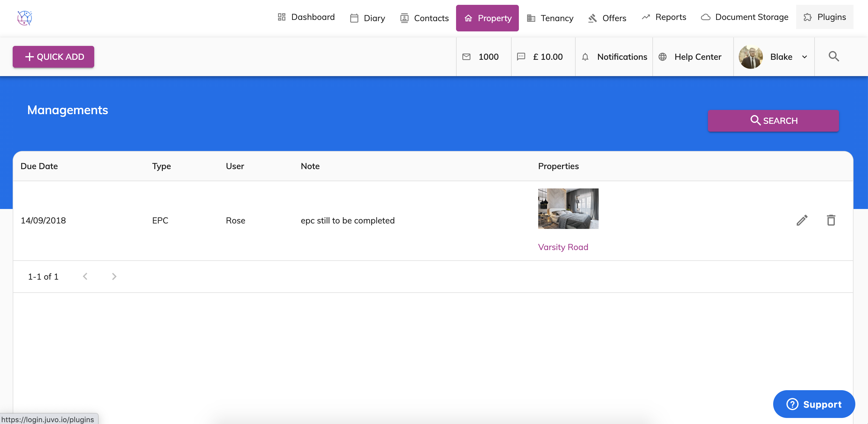868x424 pixels.
Task: Open Notifications bell
Action: click(585, 56)
